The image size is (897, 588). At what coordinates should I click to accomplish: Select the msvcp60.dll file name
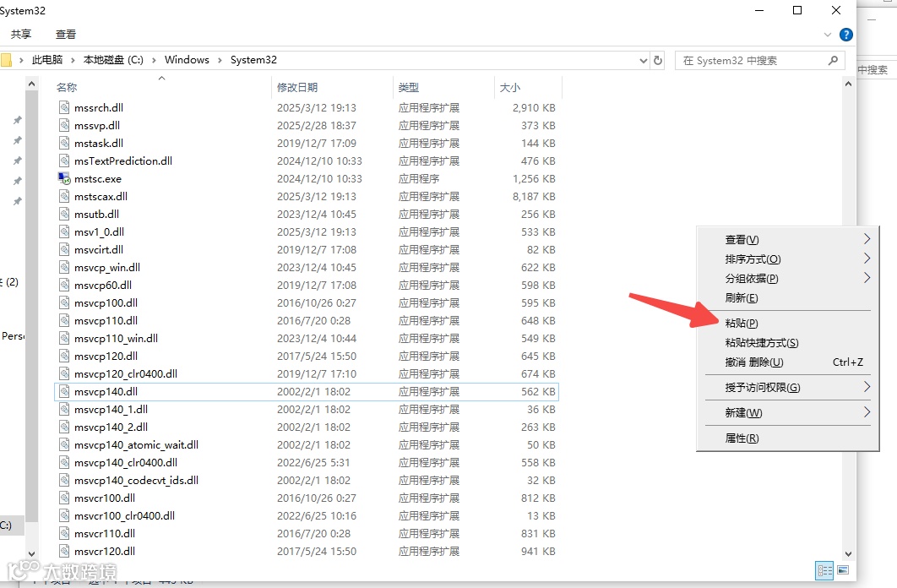(103, 285)
